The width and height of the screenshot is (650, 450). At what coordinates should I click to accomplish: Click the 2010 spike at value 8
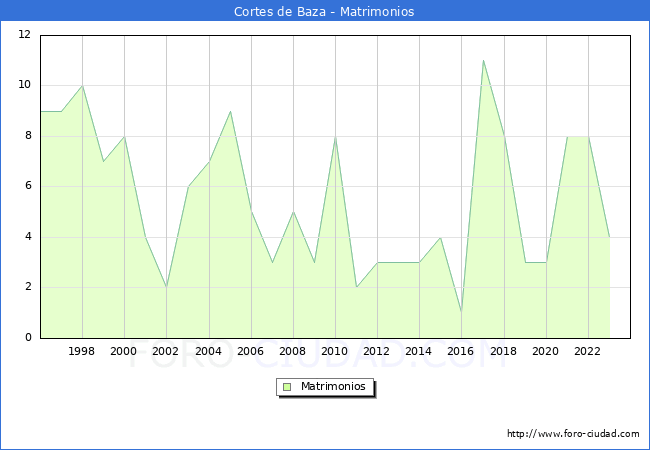click(335, 136)
